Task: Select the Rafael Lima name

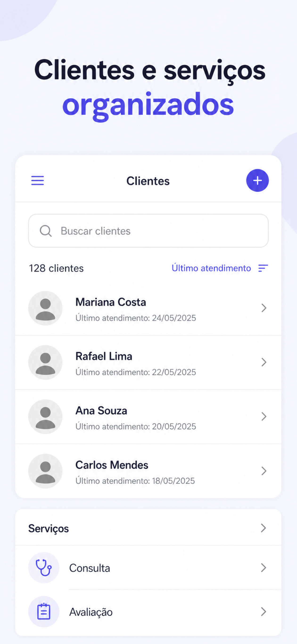Action: [x=104, y=356]
